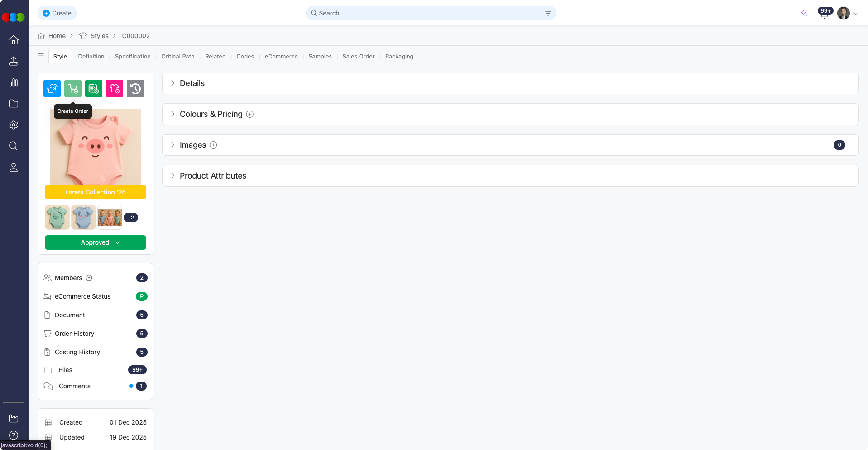Switch to the Critical Path tab
Viewport: 868px width, 450px height.
(x=177, y=57)
